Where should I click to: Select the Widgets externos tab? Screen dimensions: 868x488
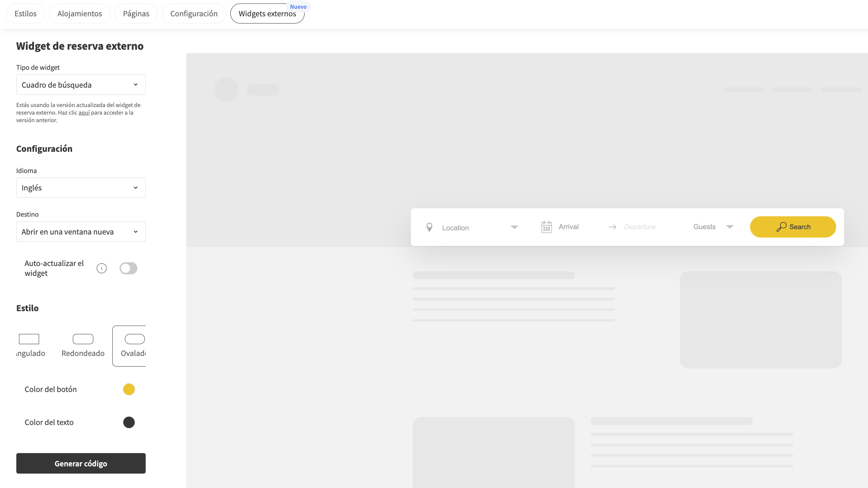[267, 14]
